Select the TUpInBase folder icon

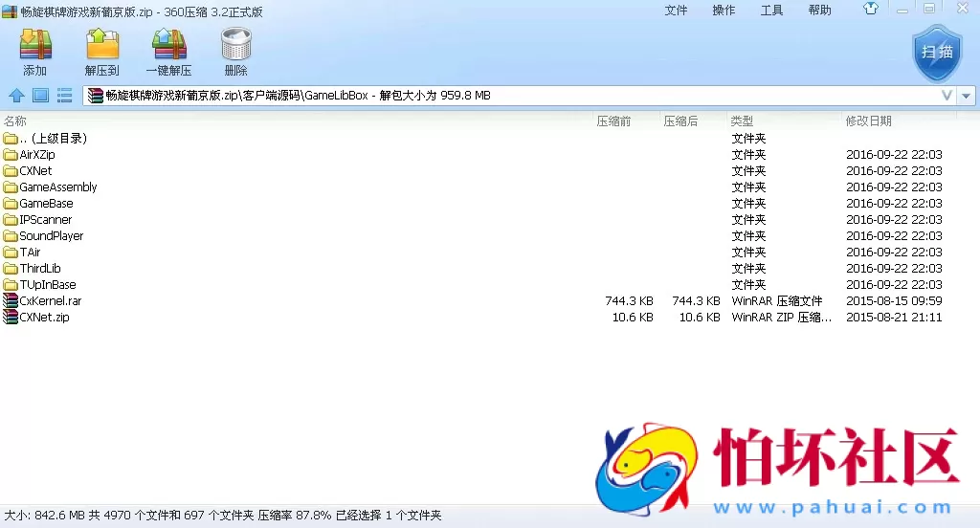click(10, 284)
